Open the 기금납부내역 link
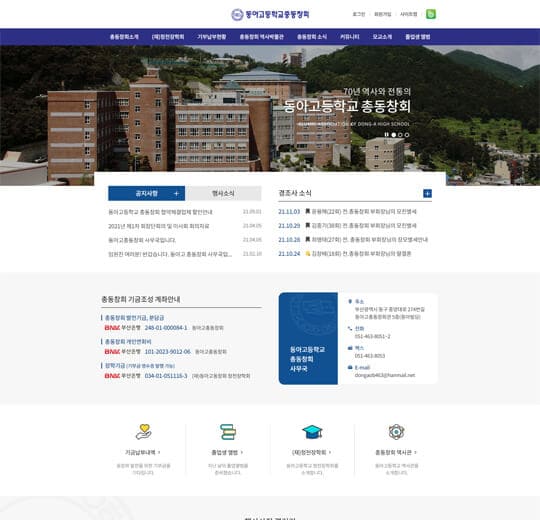 pyautogui.click(x=143, y=452)
